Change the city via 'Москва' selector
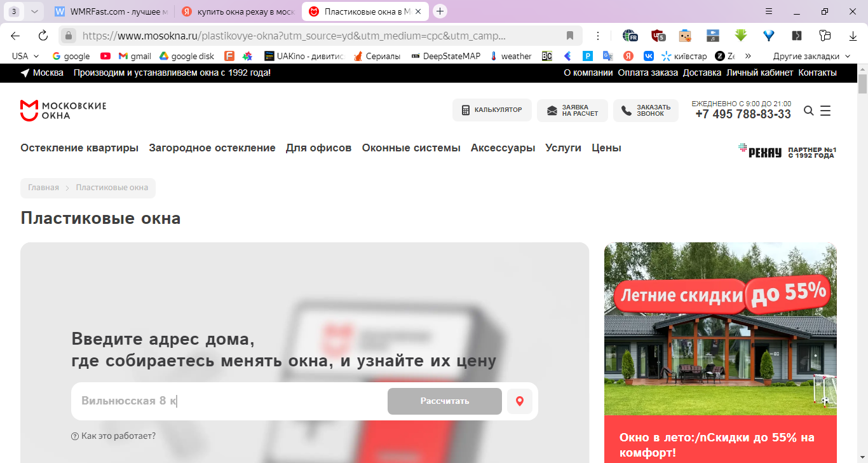The image size is (868, 463). point(42,73)
